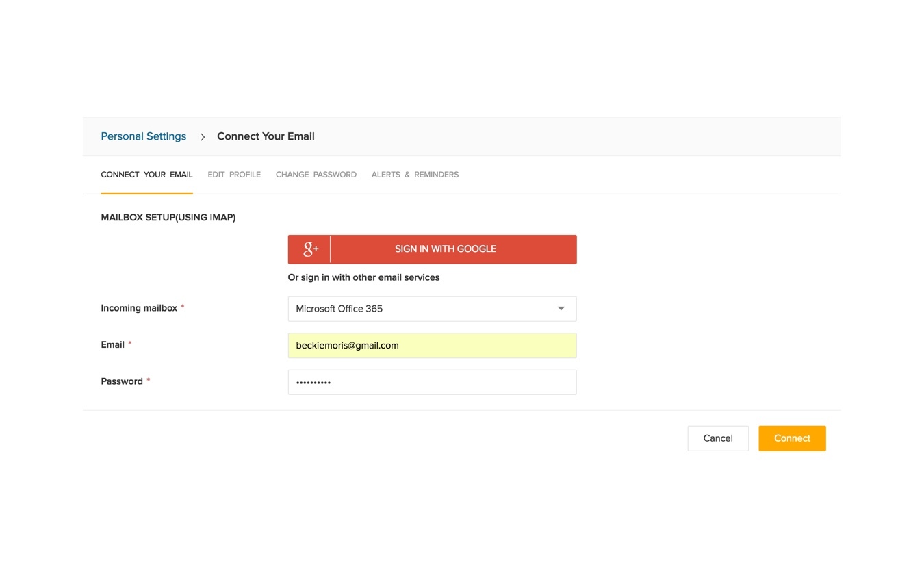The image size is (924, 582).
Task: Open Personal Settings from the breadcrumb
Action: (x=143, y=136)
